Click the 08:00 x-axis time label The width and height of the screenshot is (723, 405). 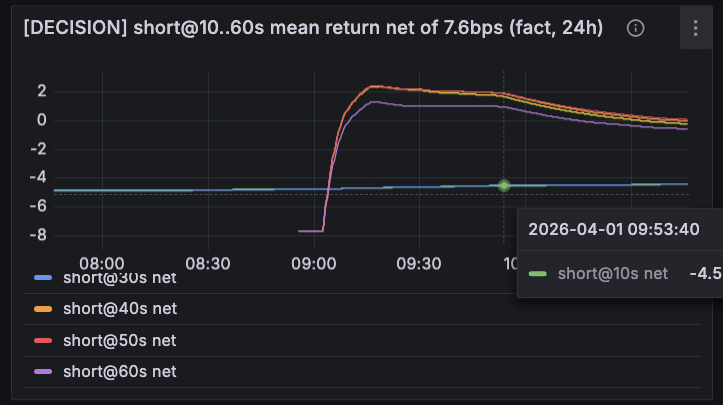[x=101, y=264]
